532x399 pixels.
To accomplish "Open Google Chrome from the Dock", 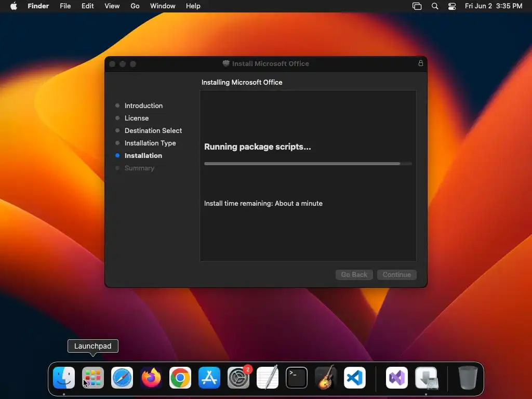I will click(180, 377).
